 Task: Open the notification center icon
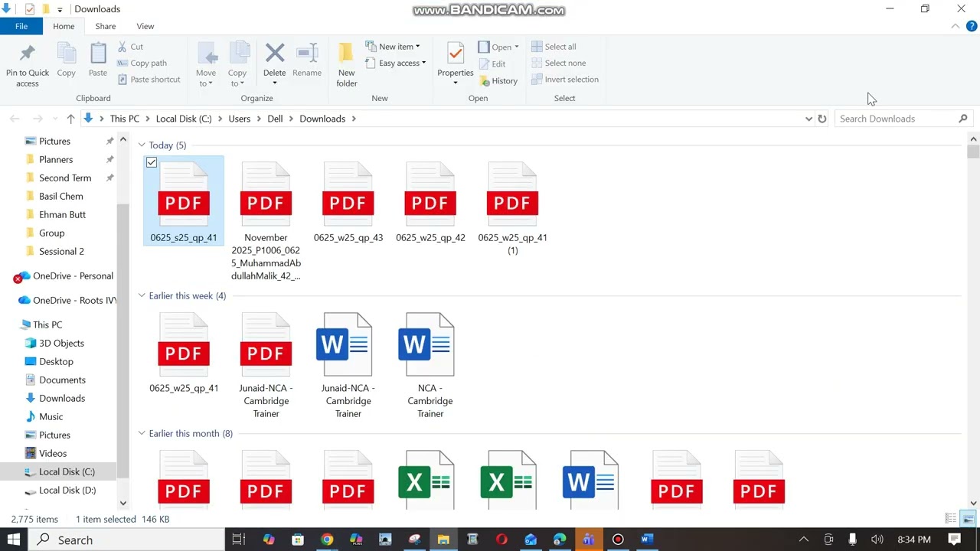954,540
